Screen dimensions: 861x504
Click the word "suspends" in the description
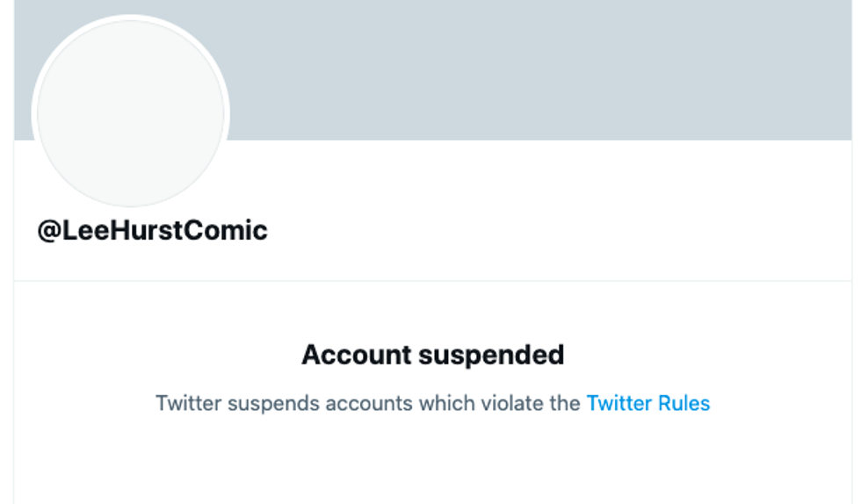coord(273,403)
